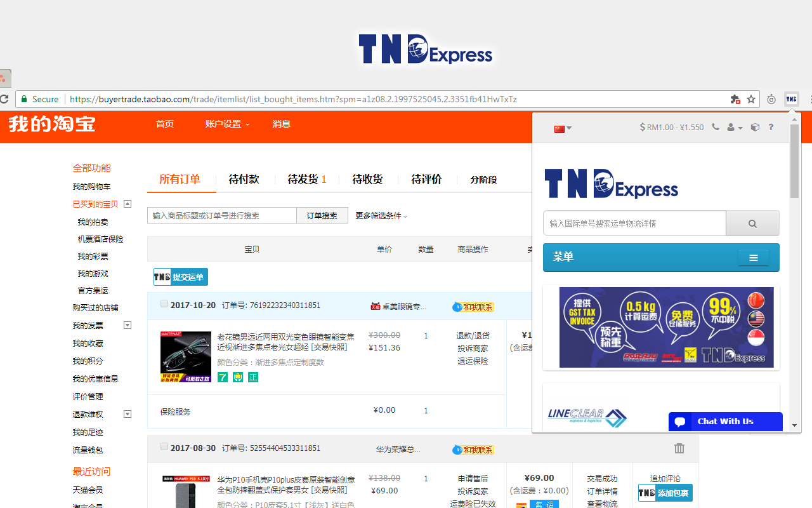This screenshot has width=812, height=508.
Task: Click the 申请售后 link
Action: [473, 479]
